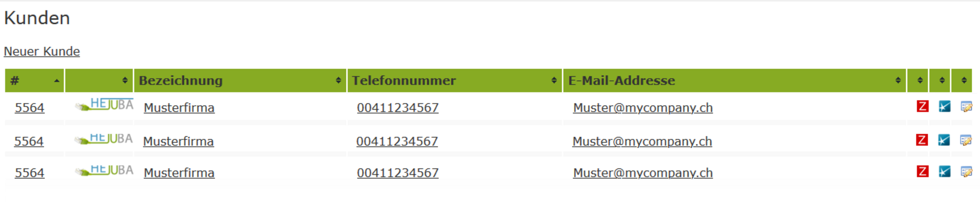Viewport: 980px width, 202px height.
Task: Click the blue star icon in second row
Action: 944,140
